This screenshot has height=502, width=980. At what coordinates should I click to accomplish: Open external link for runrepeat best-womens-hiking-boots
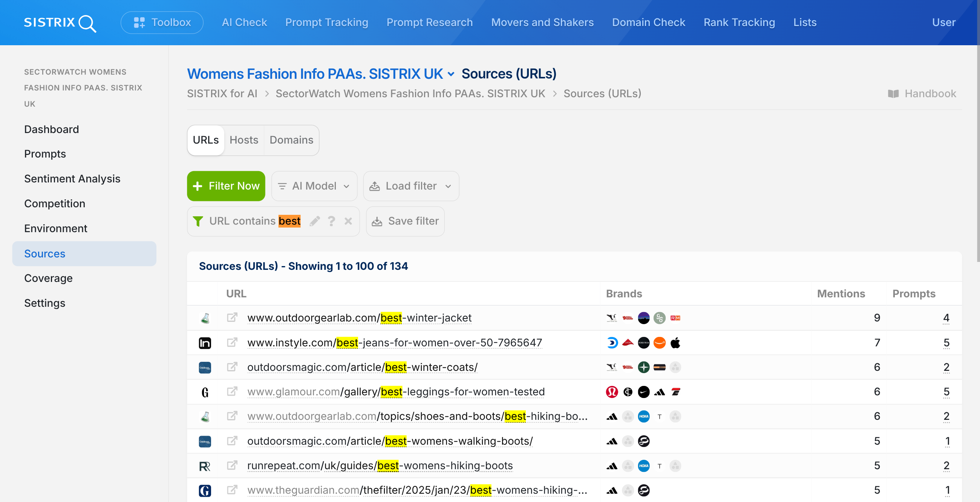click(x=232, y=465)
